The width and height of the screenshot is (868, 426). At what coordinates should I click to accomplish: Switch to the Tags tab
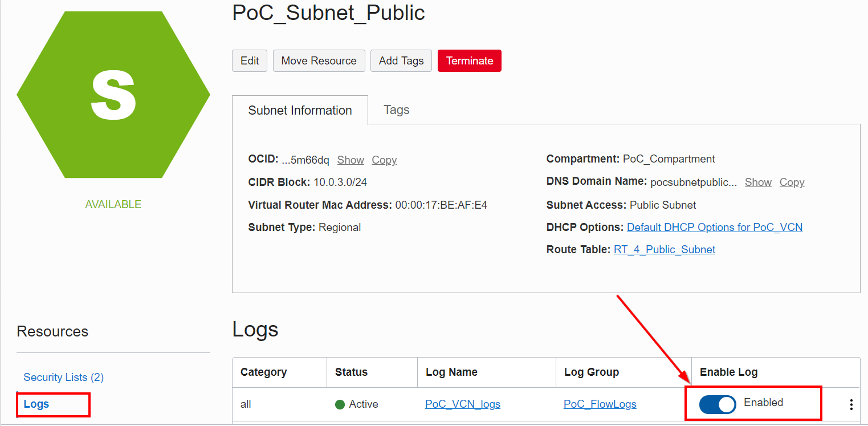click(396, 109)
